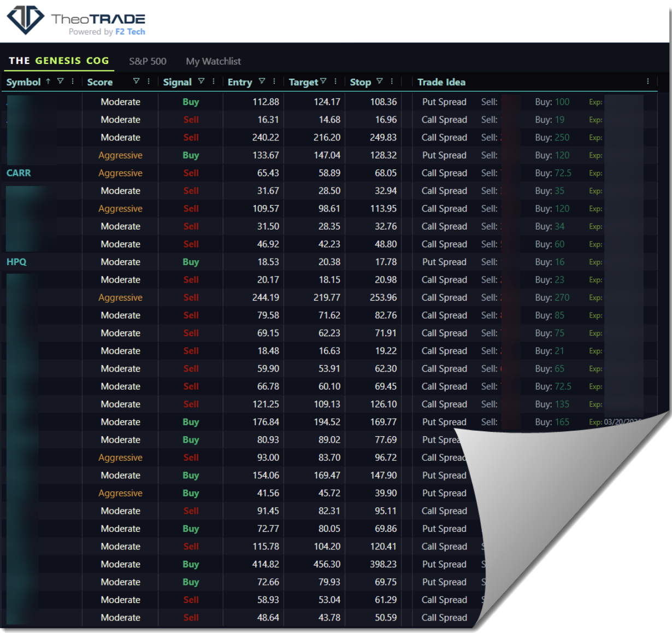Toggle the Symbol sort ascending arrow
The height and width of the screenshot is (633, 672).
48,81
